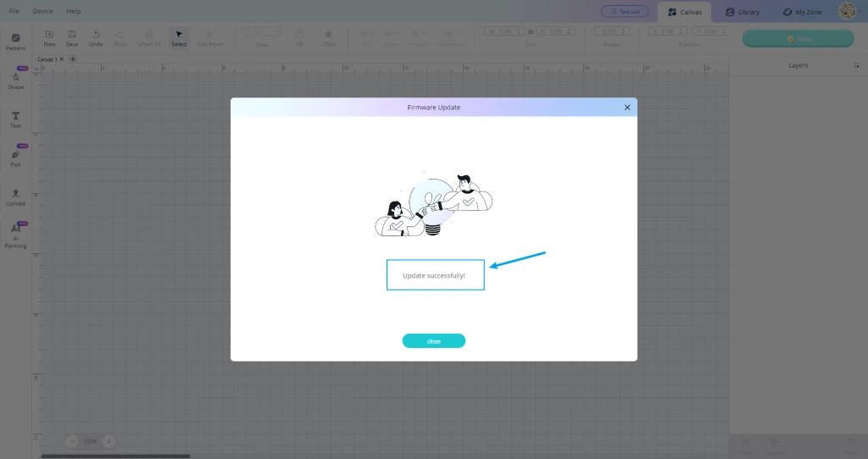The image size is (868, 459).
Task: Click the Y position field
Action: click(x=710, y=31)
